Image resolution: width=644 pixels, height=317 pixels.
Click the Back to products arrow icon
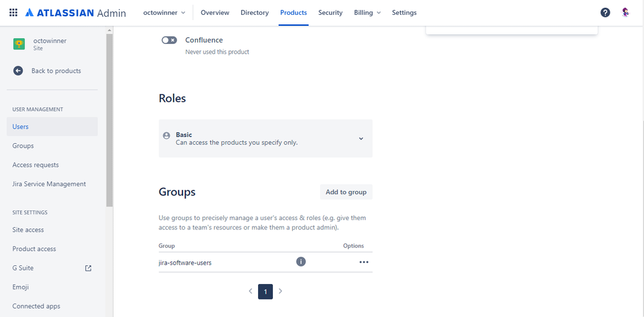[18, 71]
